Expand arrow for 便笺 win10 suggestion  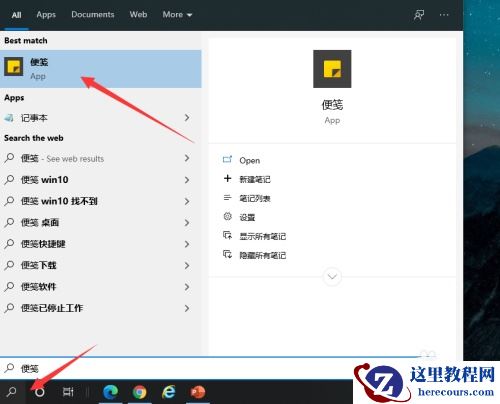[187, 180]
